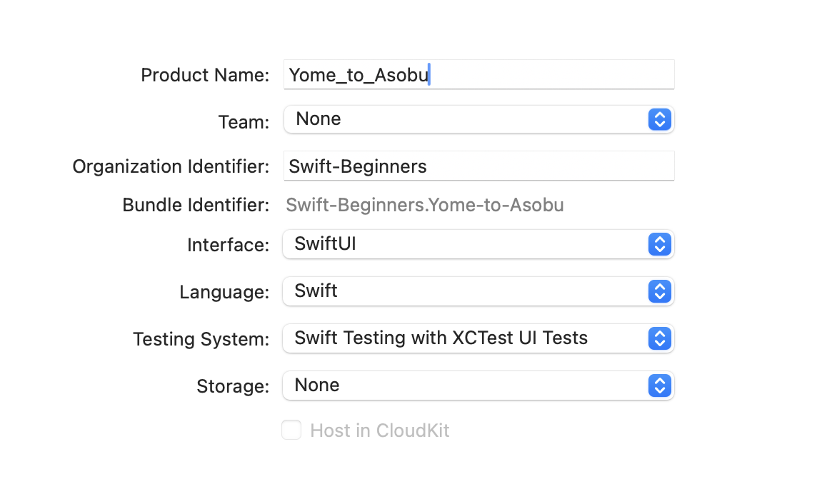817x504 pixels.
Task: Click the Team dropdown's blue chevron icon
Action: pyautogui.click(x=660, y=119)
